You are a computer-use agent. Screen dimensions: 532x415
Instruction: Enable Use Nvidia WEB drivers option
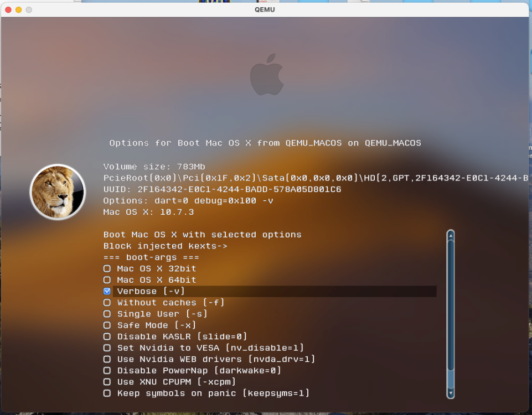(107, 360)
